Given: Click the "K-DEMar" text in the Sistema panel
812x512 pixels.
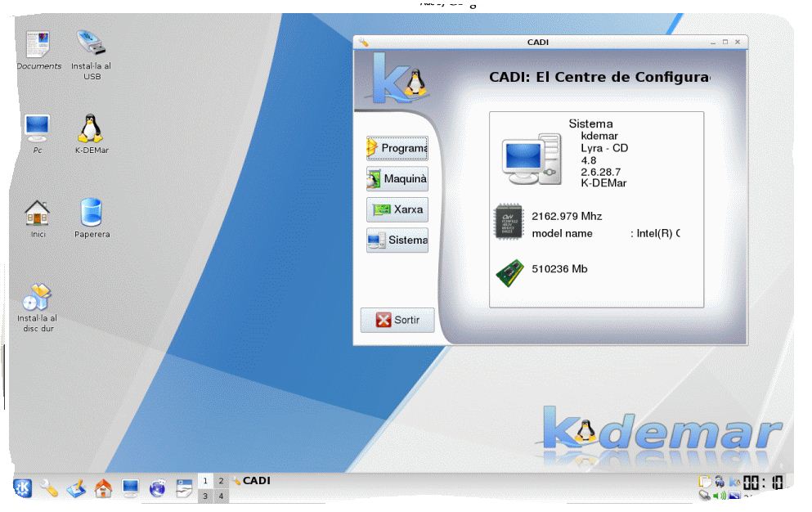Looking at the screenshot, I should (x=603, y=183).
